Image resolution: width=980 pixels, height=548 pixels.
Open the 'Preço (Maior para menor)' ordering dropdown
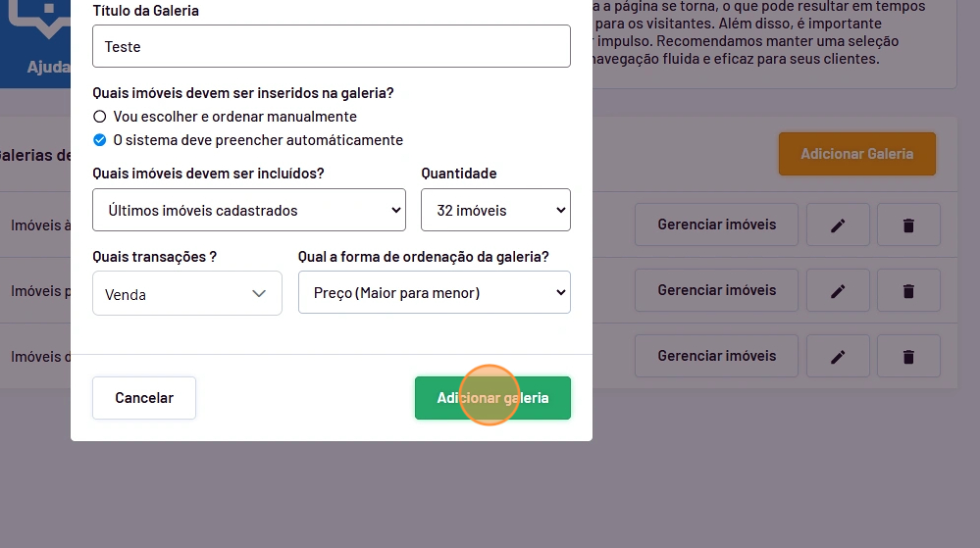[x=434, y=293]
